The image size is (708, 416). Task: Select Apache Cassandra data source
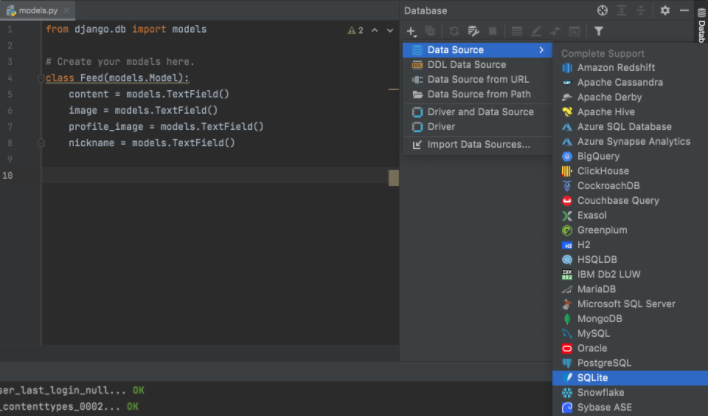(x=630, y=83)
